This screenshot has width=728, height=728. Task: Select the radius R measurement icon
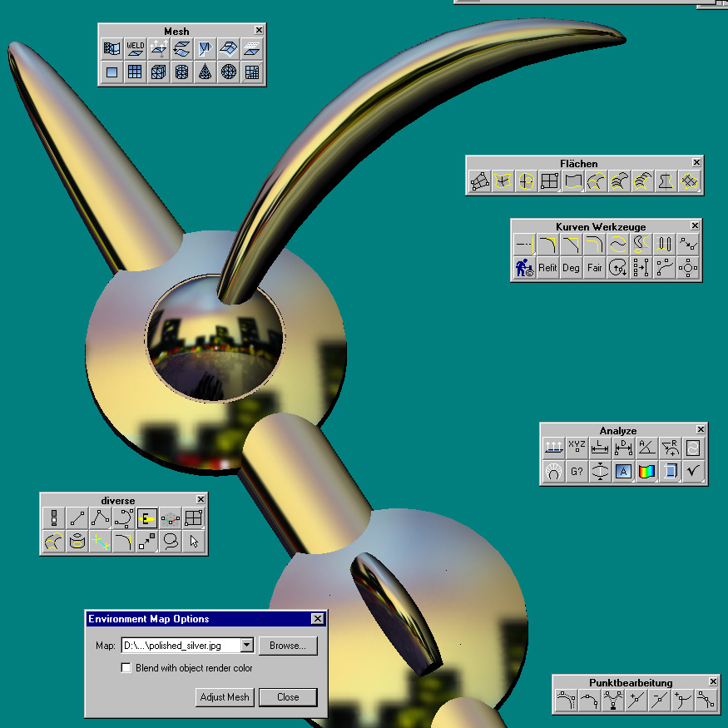tap(670, 448)
